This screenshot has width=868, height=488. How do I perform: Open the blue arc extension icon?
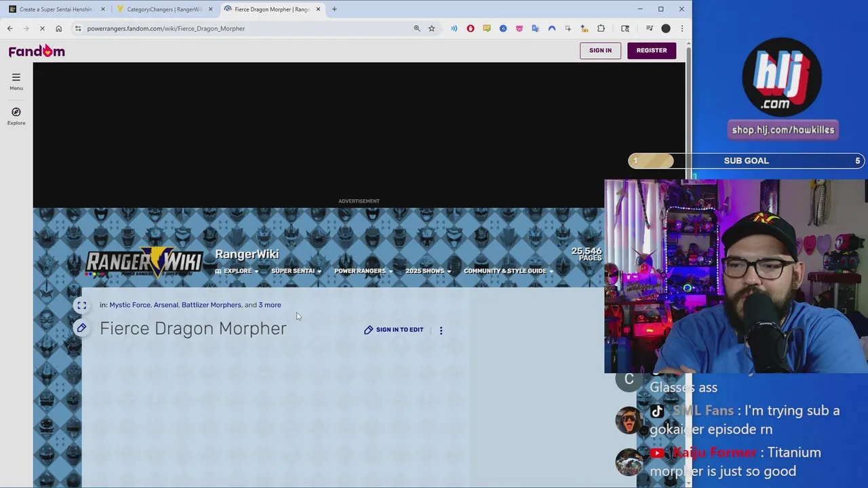coord(551,28)
